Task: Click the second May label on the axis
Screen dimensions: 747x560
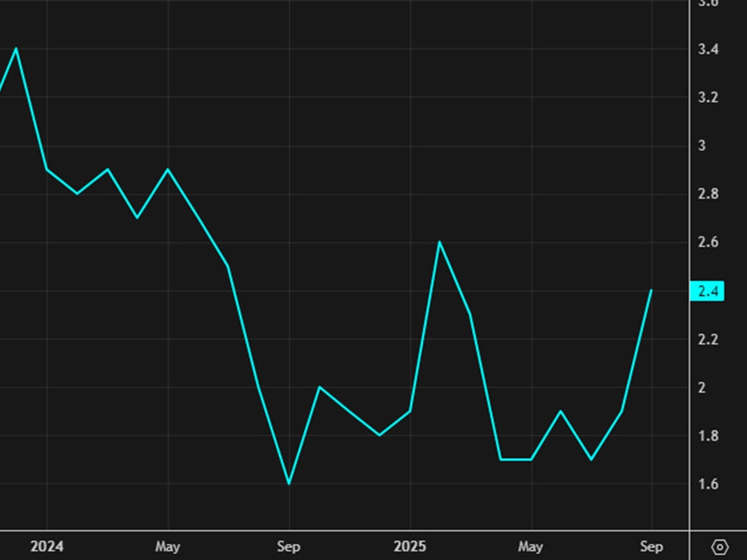Action: pos(532,547)
